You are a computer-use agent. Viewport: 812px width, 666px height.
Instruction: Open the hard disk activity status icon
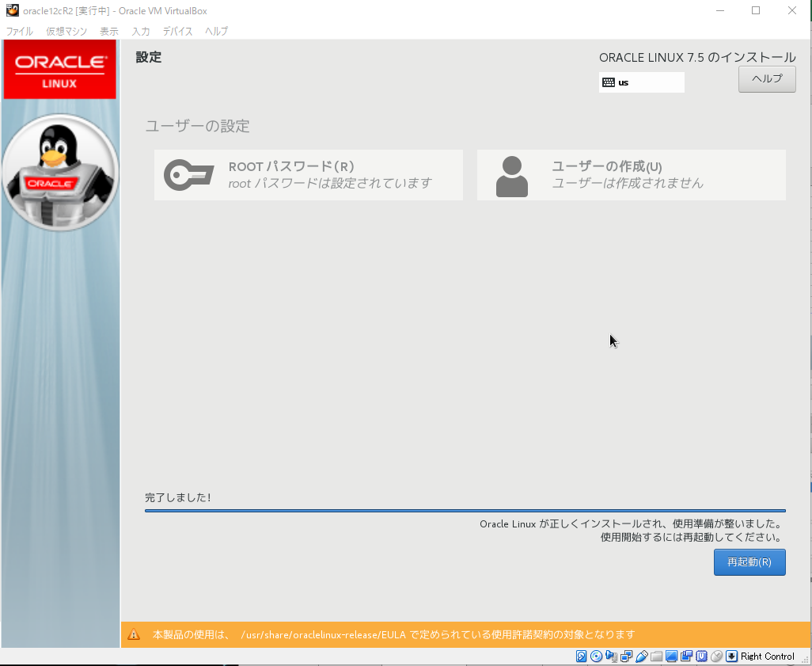(580, 656)
